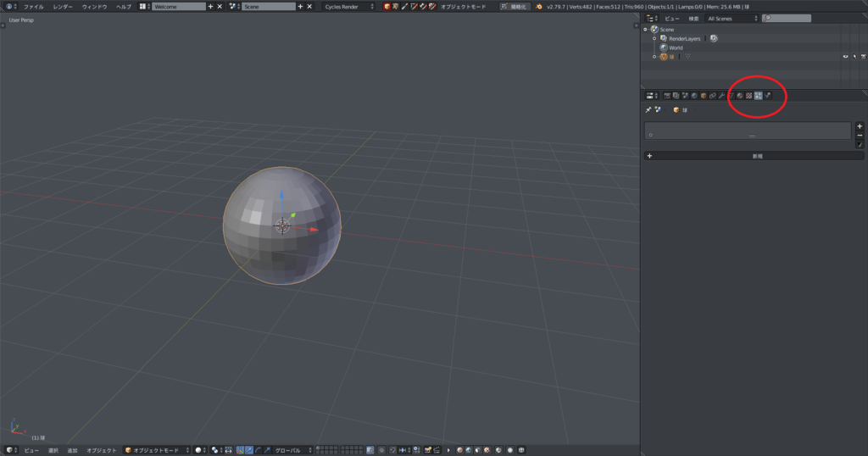This screenshot has width=868, height=456.
Task: Open the Material properties tab
Action: tap(740, 96)
